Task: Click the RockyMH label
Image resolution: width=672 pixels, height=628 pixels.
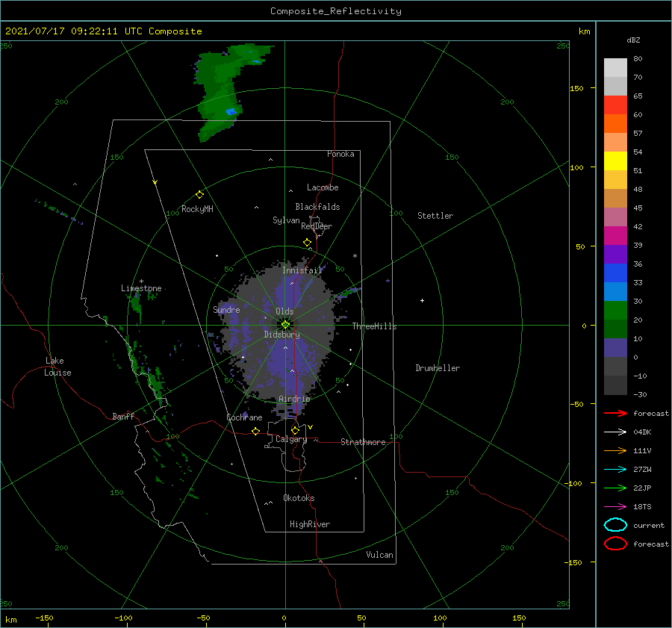Action: pos(197,209)
